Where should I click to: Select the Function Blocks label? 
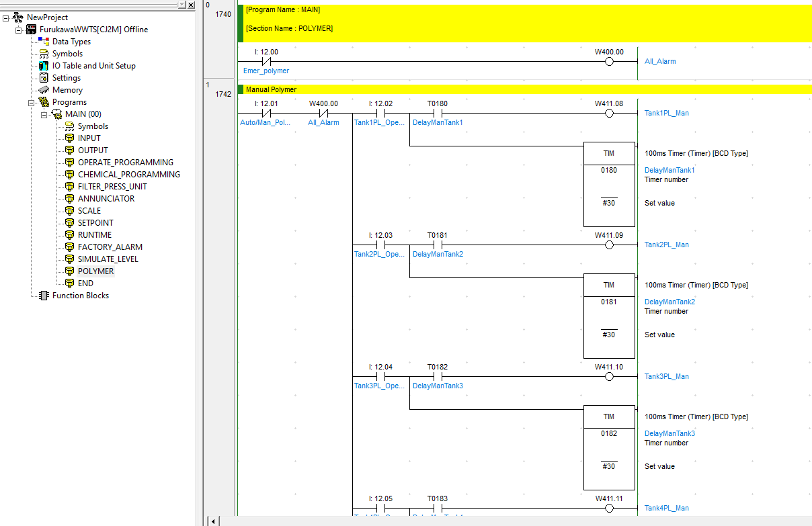pos(81,296)
